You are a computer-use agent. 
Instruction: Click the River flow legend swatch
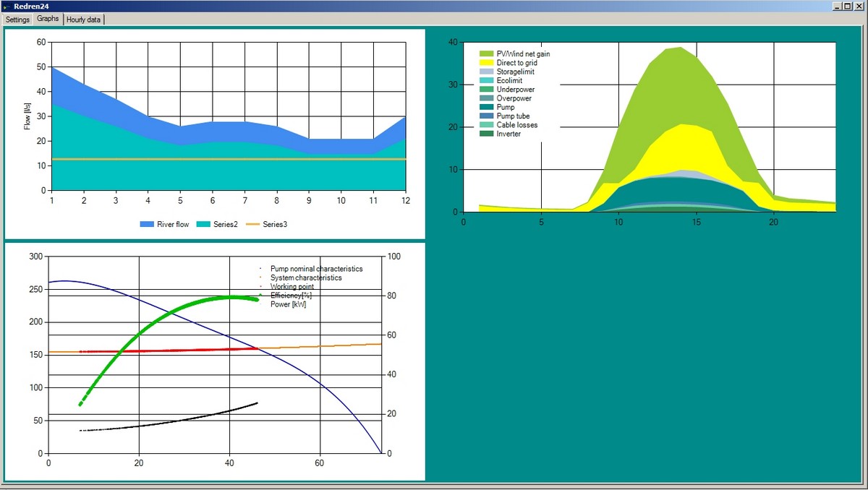coord(147,224)
